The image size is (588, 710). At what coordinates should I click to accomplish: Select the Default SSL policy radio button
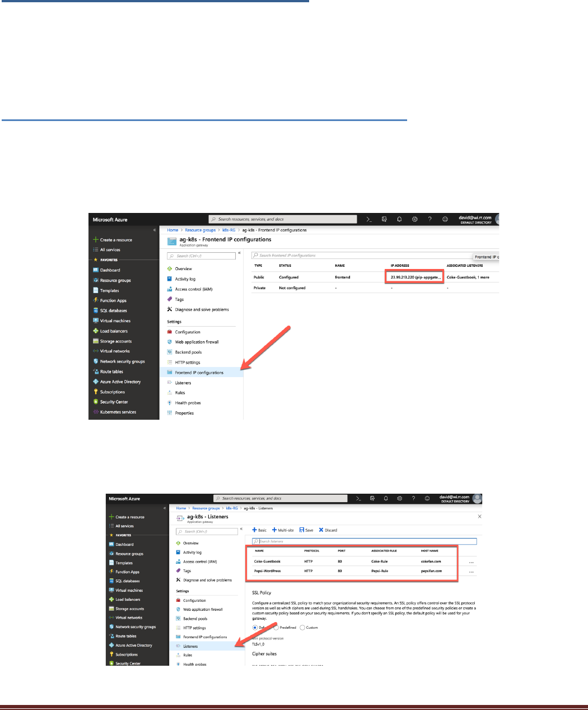click(255, 628)
